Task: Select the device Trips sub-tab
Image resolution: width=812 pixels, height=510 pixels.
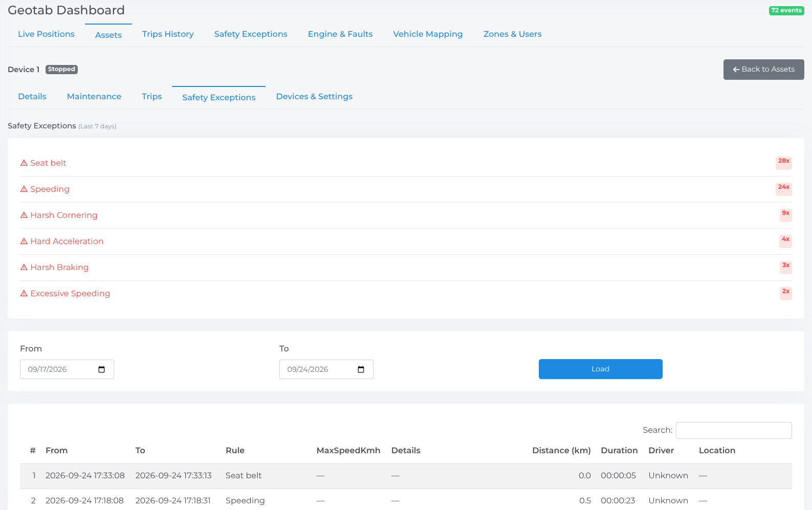Action: [151, 96]
